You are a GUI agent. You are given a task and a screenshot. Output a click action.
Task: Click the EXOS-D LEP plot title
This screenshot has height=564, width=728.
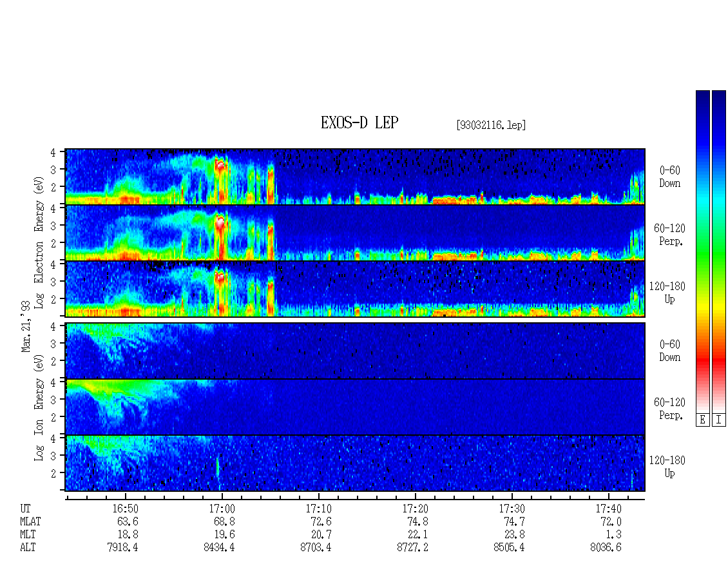tap(359, 122)
